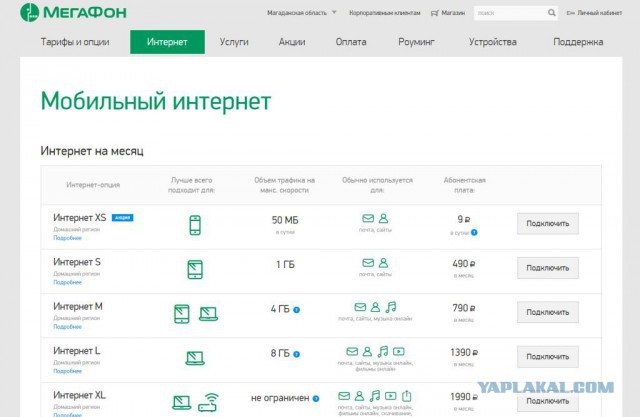Click Подключить for Интернет XS
Viewport: 640px width, 417px height.
click(548, 224)
